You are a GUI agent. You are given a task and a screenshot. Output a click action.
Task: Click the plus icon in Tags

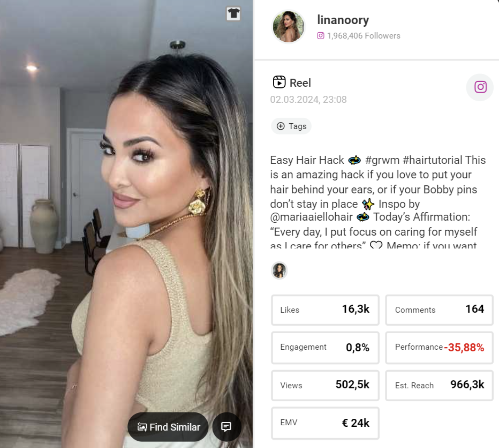pyautogui.click(x=280, y=126)
